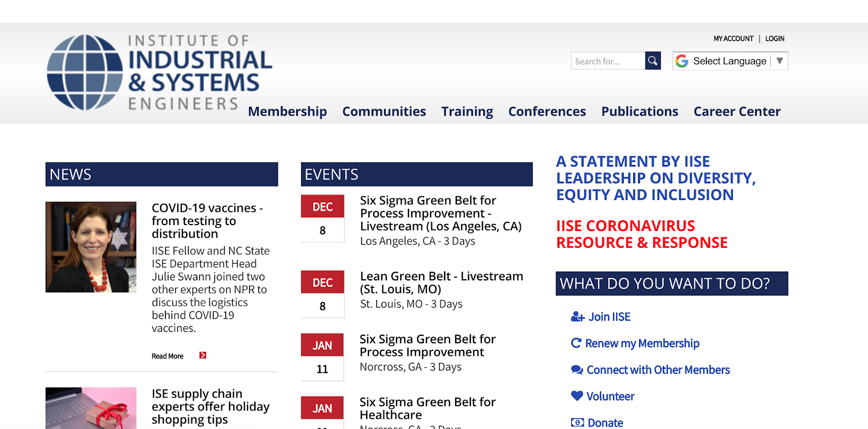
Task: Click the Google G language icon
Action: click(x=682, y=61)
